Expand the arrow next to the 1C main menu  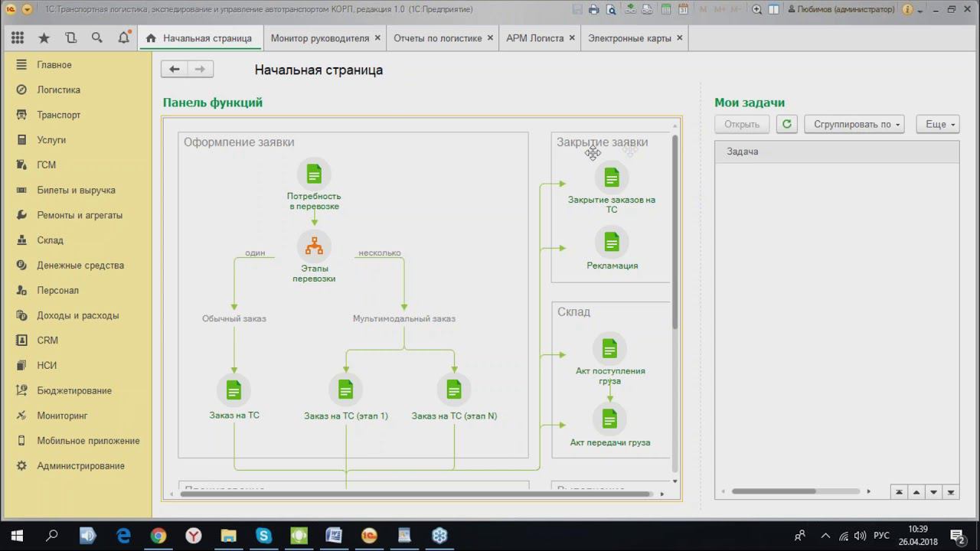28,10
